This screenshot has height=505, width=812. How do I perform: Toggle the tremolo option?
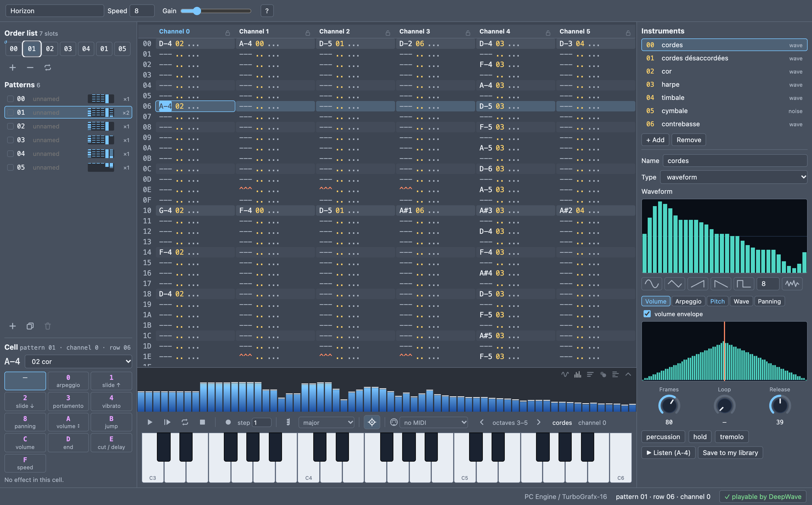(732, 437)
